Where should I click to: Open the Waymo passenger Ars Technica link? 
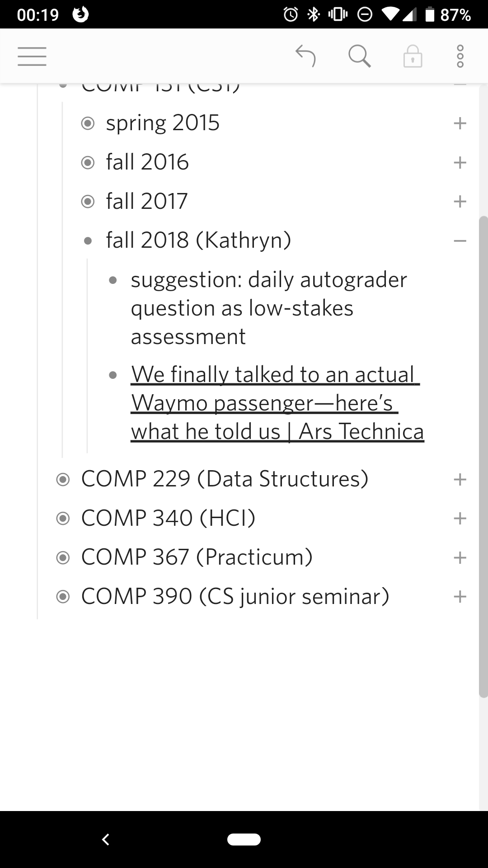tap(277, 403)
